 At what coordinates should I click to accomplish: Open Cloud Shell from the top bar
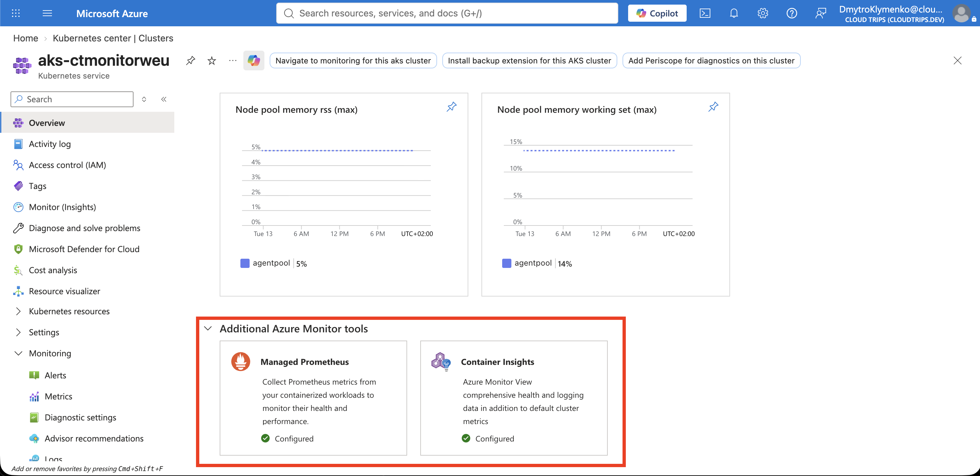click(705, 13)
